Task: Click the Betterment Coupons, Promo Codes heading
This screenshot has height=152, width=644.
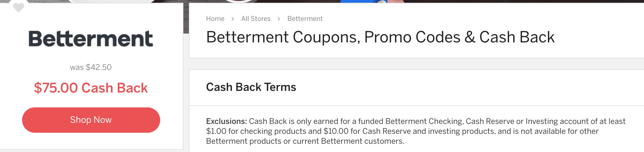Action: (x=380, y=37)
